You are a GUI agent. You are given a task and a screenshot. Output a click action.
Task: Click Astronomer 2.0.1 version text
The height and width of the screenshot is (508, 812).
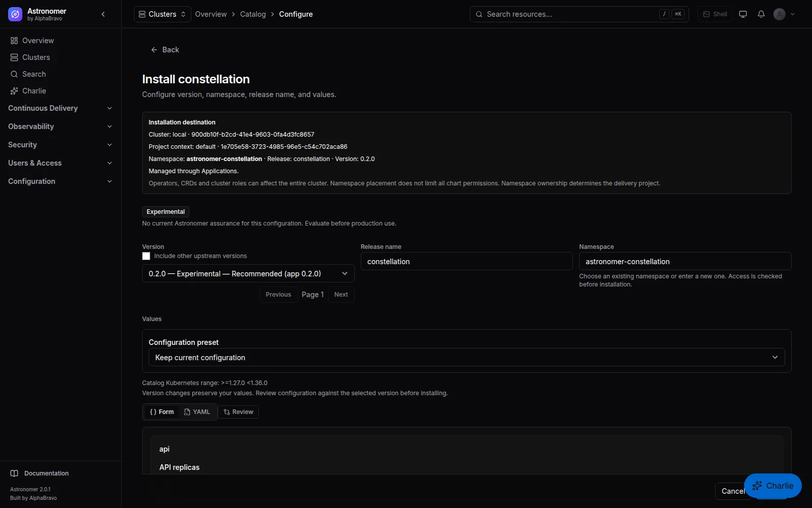[x=30, y=490]
